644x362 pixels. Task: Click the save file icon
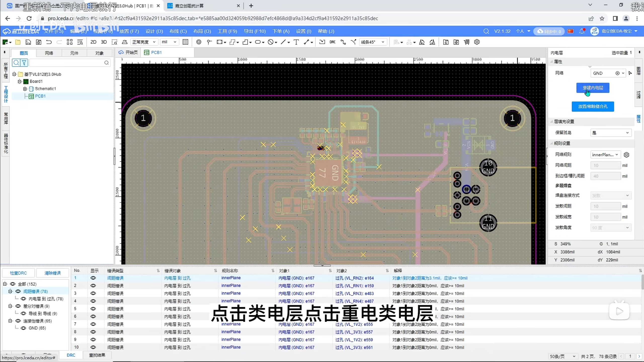(28, 42)
